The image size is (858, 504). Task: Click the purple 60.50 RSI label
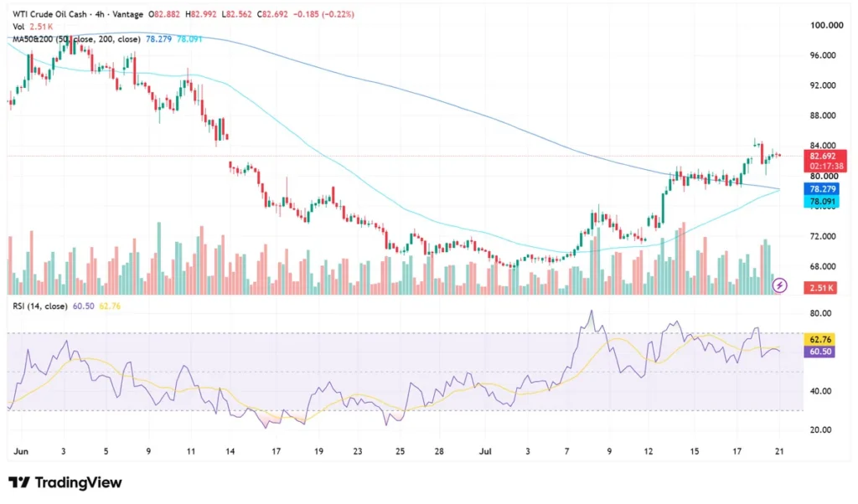point(819,352)
